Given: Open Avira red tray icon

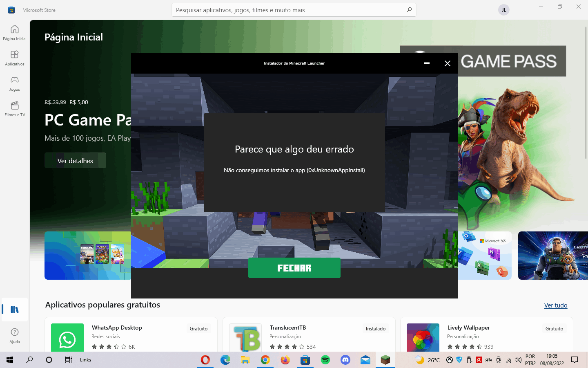Looking at the screenshot, I should tap(479, 360).
